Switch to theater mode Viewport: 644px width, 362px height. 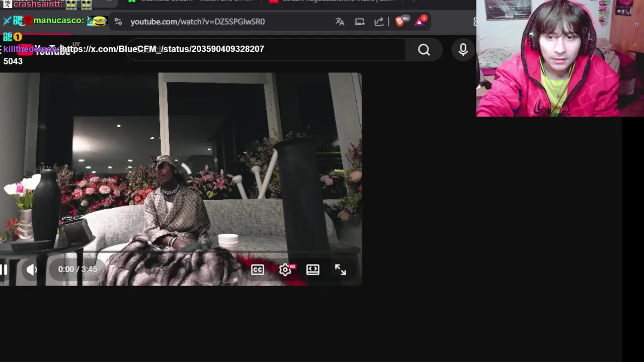click(x=313, y=269)
